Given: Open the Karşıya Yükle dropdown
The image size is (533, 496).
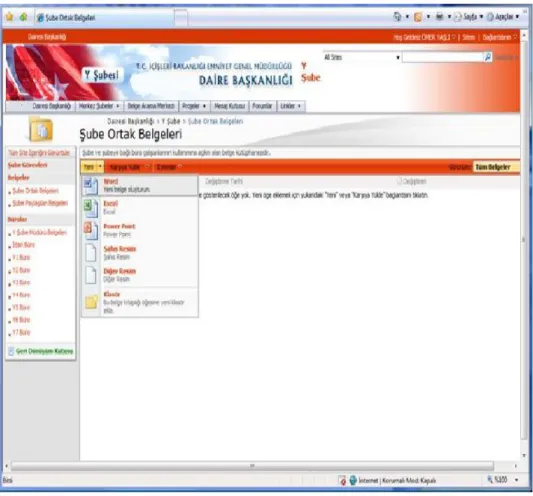Looking at the screenshot, I should 147,167.
